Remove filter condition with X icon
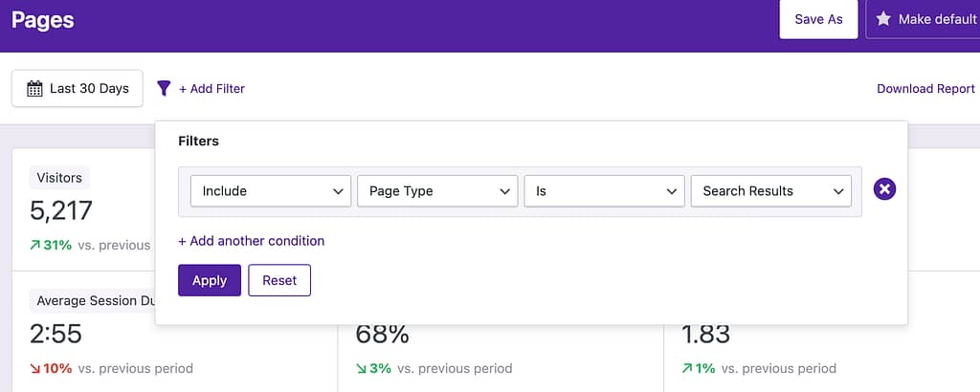The height and width of the screenshot is (392, 980). pos(885,190)
